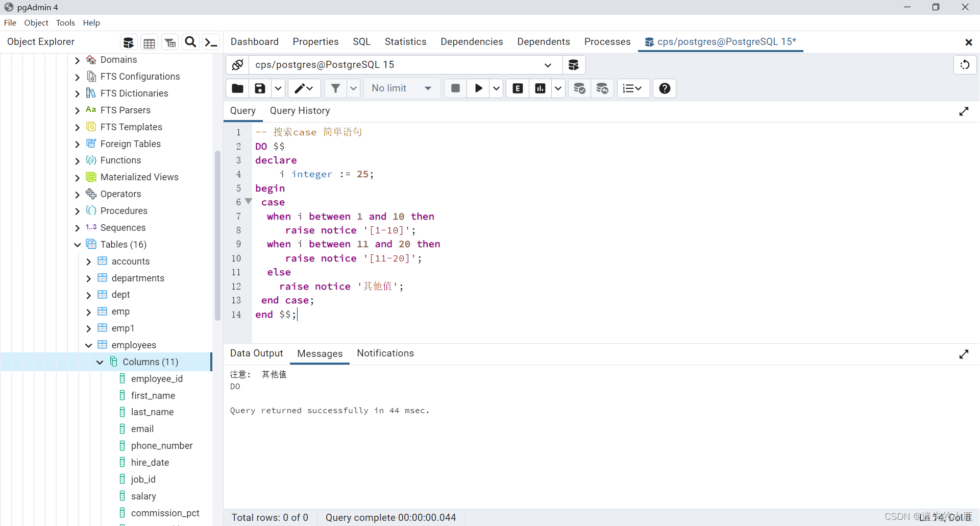Select the phone_number column

162,446
